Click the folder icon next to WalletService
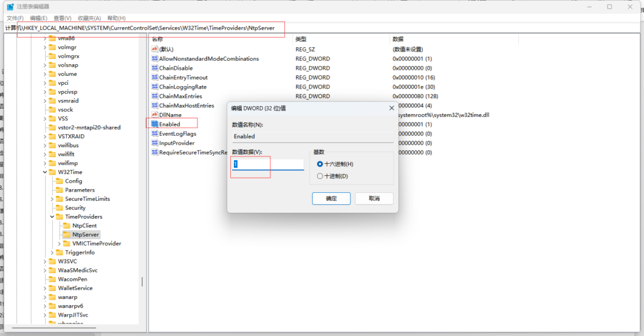This screenshot has height=336, width=644. click(x=52, y=288)
